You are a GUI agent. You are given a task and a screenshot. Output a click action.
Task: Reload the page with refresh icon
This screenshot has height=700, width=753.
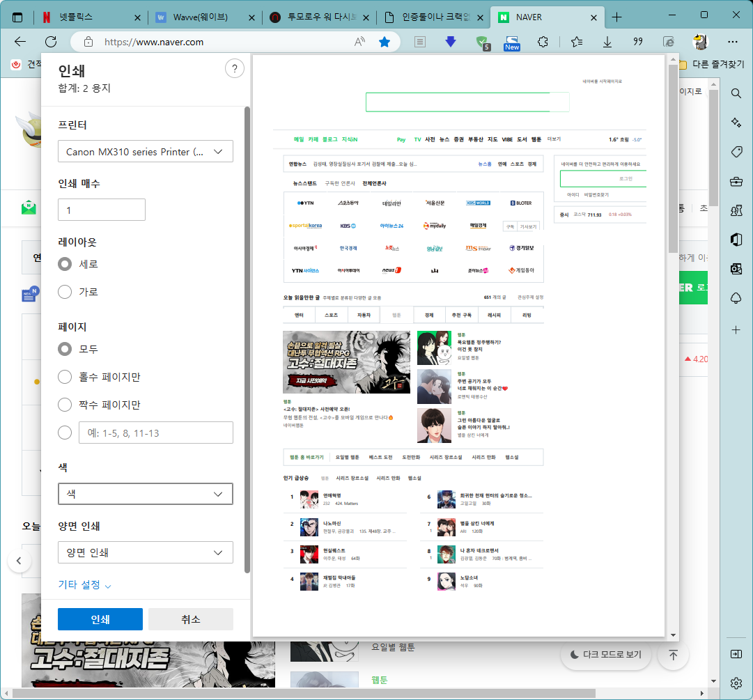point(51,42)
